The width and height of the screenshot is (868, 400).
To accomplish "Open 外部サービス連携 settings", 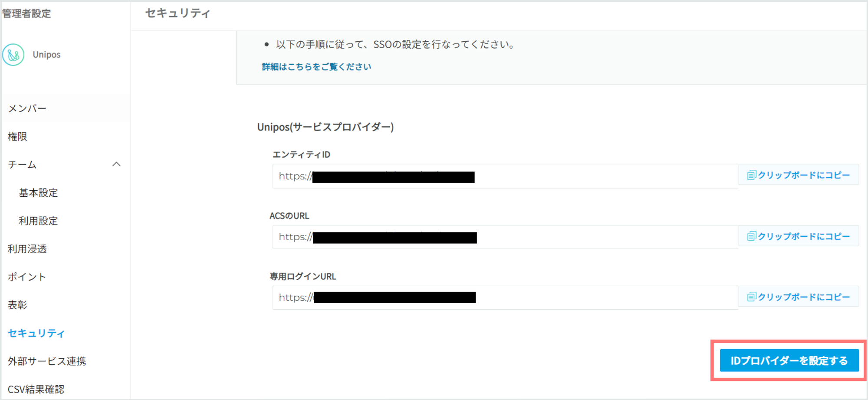I will coord(47,361).
